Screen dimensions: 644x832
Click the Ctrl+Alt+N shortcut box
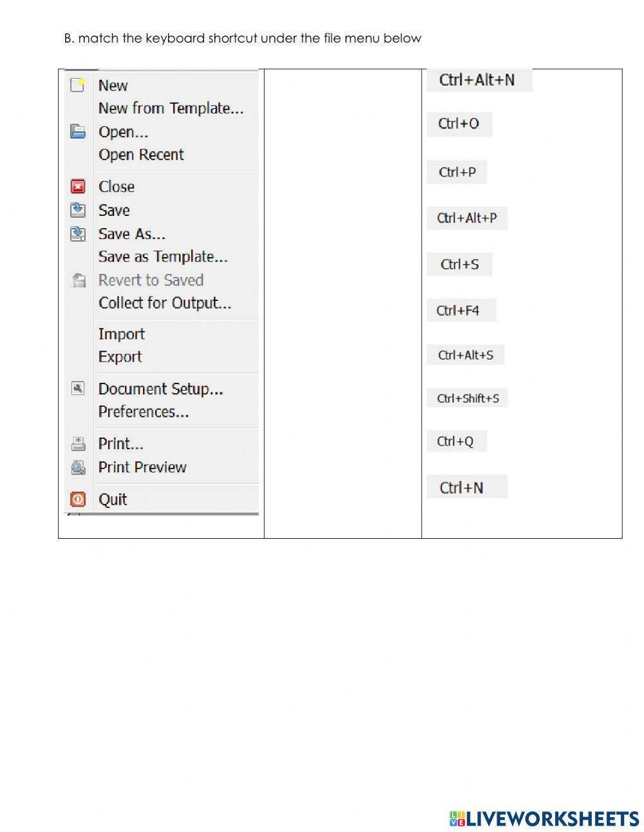point(480,80)
